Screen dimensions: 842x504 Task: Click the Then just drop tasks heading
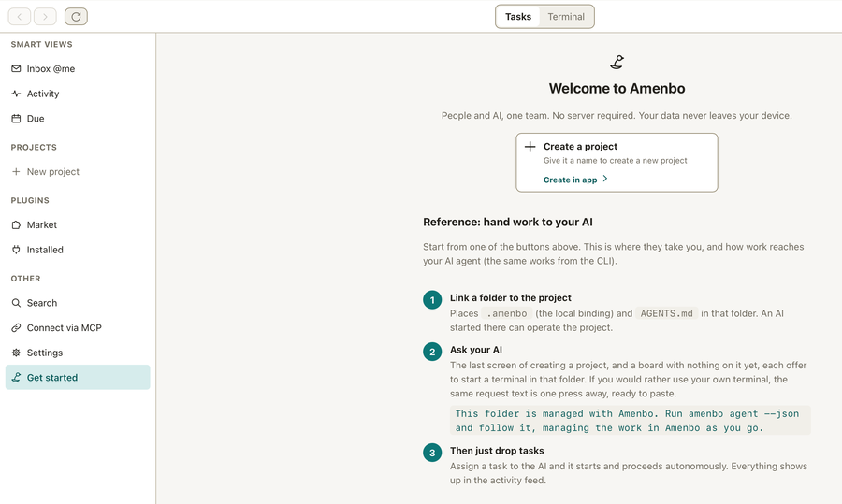(x=497, y=451)
